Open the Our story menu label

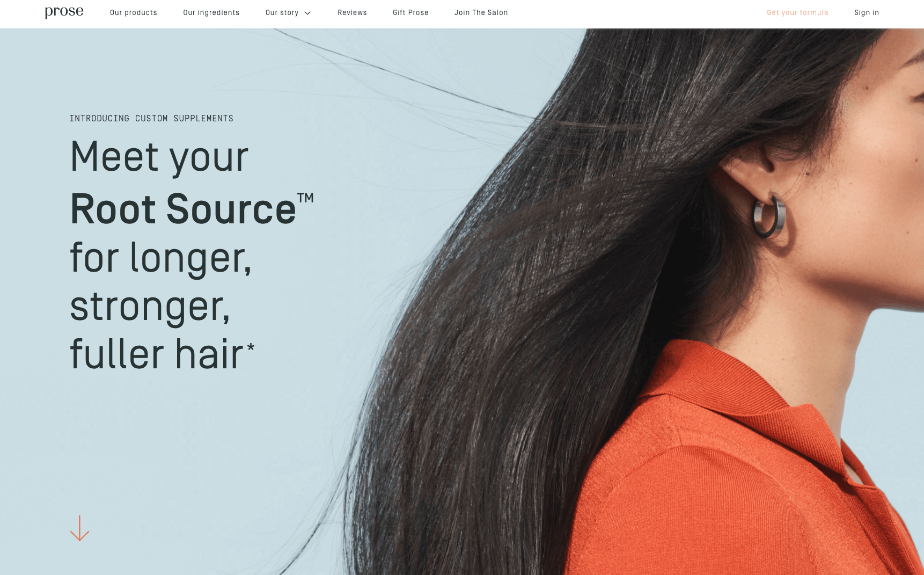282,12
